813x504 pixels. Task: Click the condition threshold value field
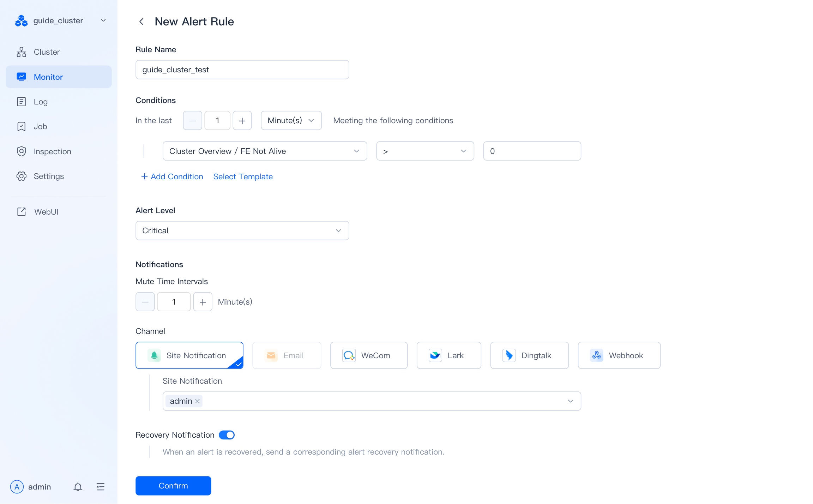point(532,151)
